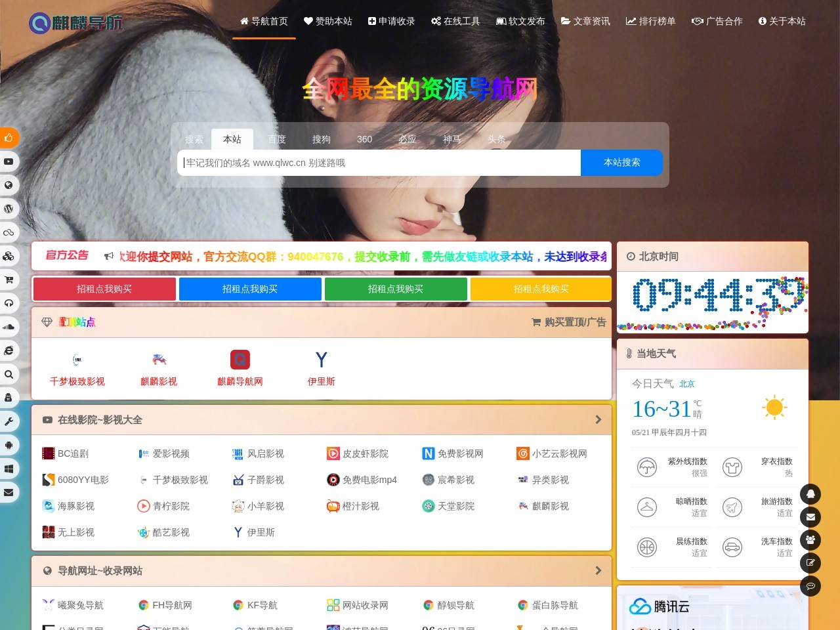Open 申请收录 in the top menu
The image size is (840, 630).
tap(391, 21)
